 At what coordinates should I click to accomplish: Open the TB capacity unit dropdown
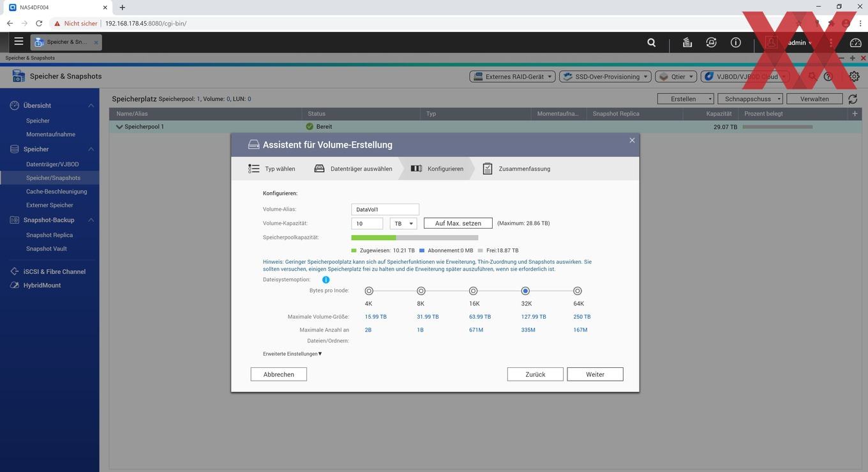403,224
